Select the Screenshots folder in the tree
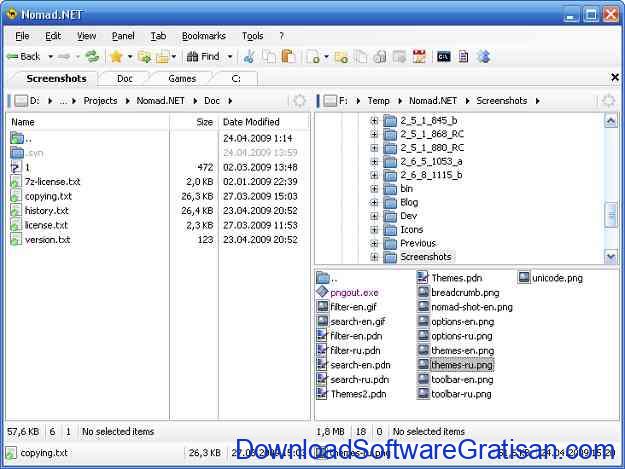Screen dimensions: 625x469 (426, 257)
